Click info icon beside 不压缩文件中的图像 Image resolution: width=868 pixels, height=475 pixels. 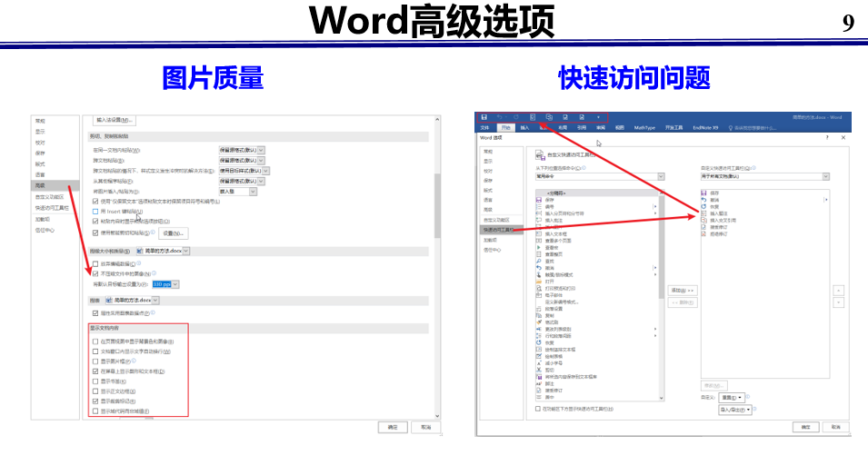tap(154, 273)
